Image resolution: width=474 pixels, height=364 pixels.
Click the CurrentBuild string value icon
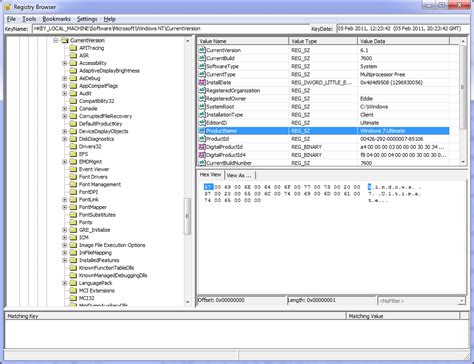[202, 58]
